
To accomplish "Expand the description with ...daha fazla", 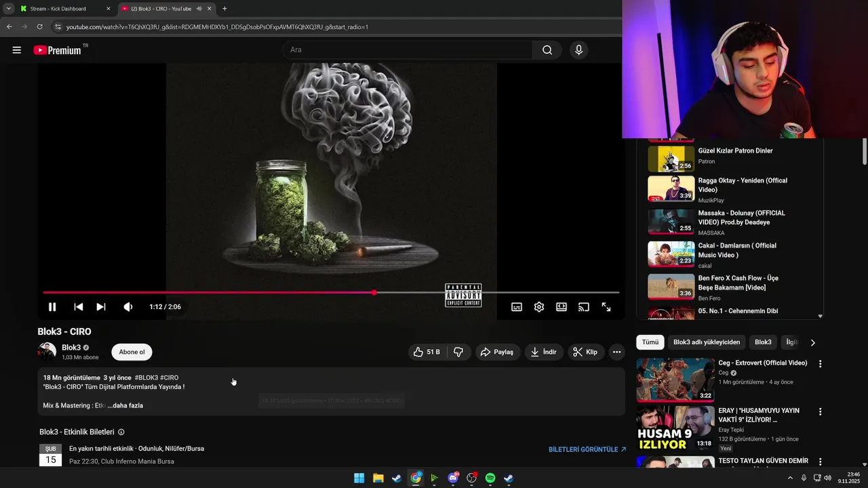I will point(125,405).
